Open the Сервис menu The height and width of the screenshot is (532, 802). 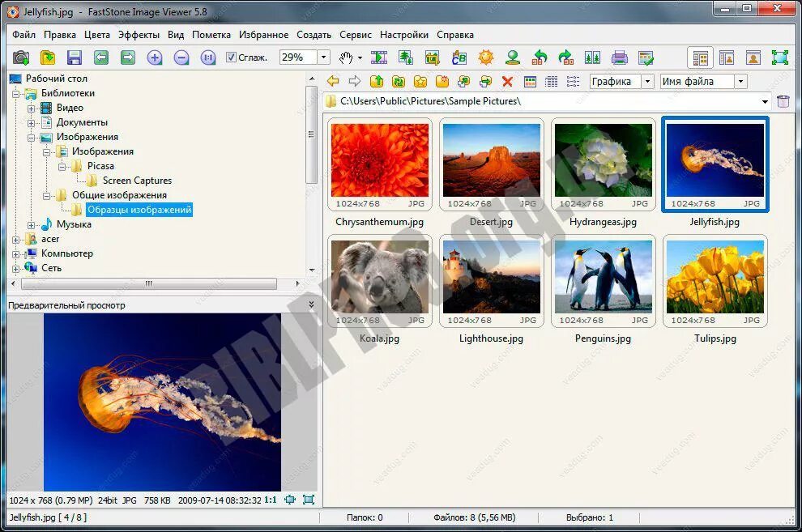pyautogui.click(x=356, y=35)
